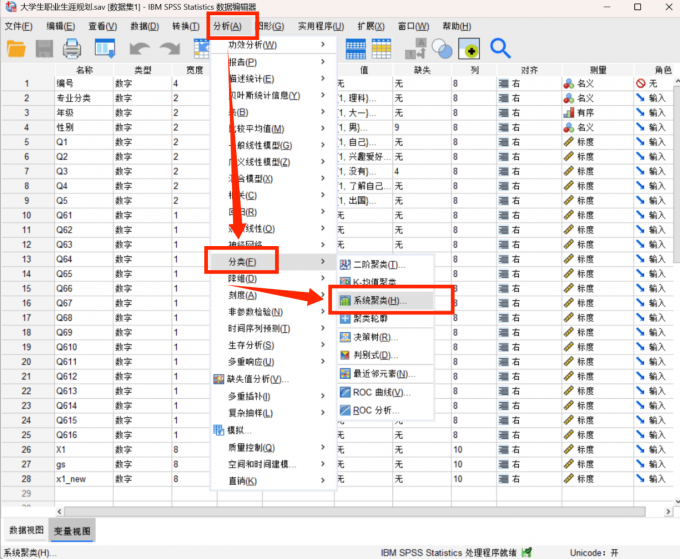Expand the 降维(D) submenu
The width and height of the screenshot is (680, 559).
(x=273, y=279)
